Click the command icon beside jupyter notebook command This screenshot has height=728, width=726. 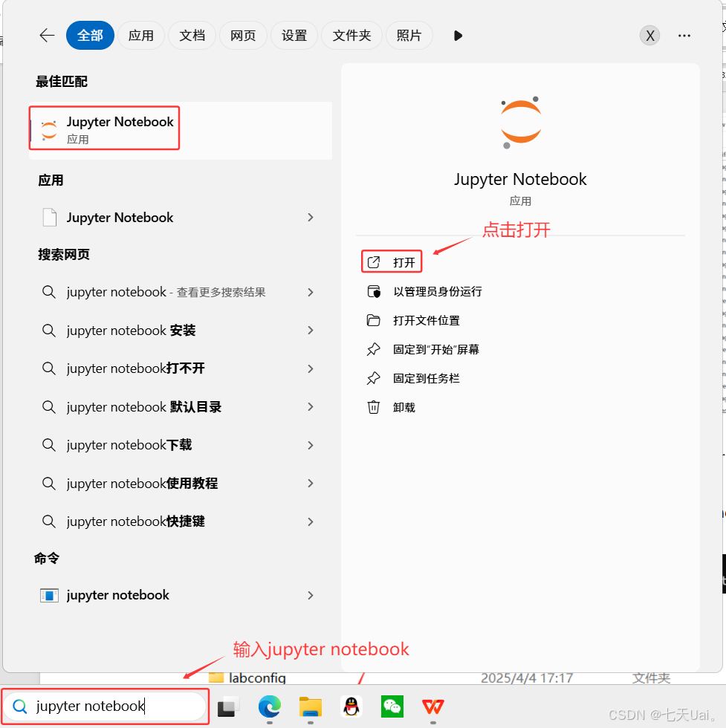point(49,595)
